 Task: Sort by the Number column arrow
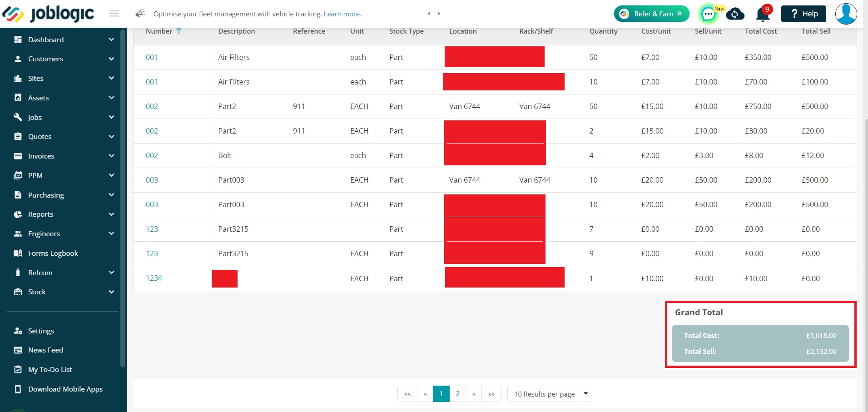point(179,31)
